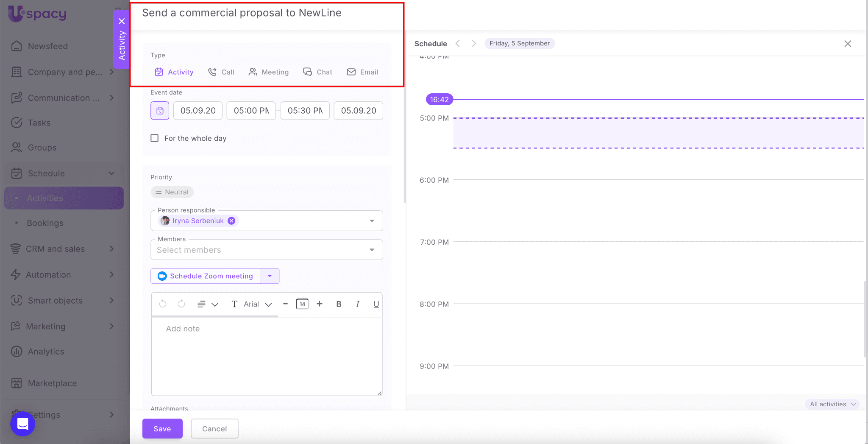Viewport: 868px width, 444px height.
Task: Click the Cancel button
Action: (214, 429)
